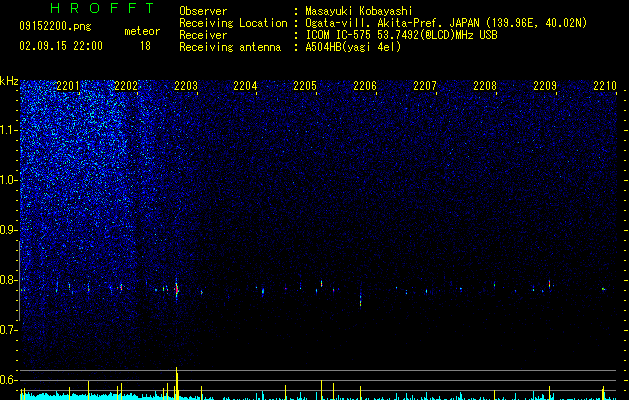Click the HROFFT title text
The width and height of the screenshot is (629, 400).
[x=102, y=8]
